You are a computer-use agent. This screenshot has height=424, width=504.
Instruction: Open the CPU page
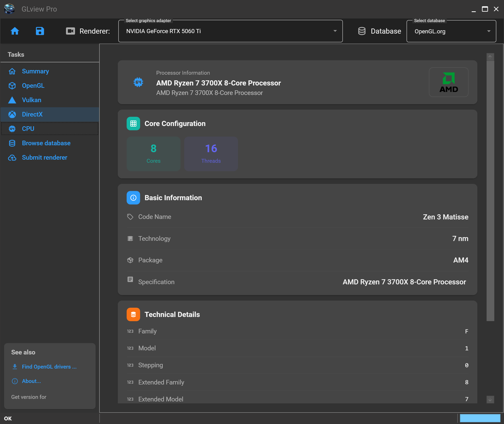coord(50,129)
